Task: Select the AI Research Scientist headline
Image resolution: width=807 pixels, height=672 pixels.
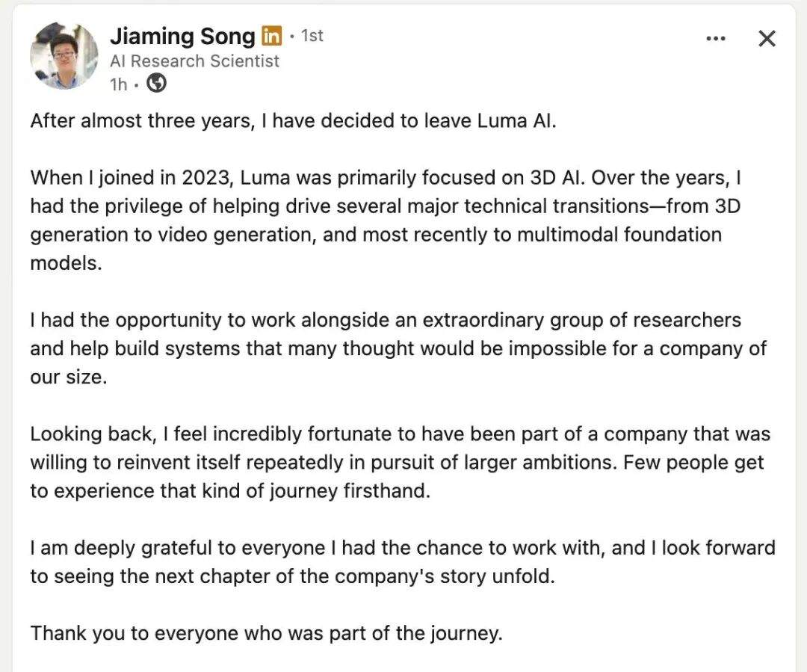Action: click(x=194, y=61)
